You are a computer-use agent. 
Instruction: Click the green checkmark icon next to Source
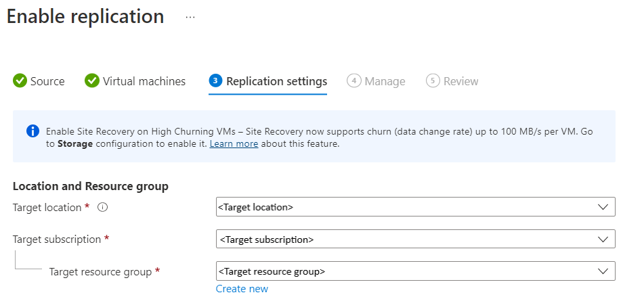coord(20,81)
